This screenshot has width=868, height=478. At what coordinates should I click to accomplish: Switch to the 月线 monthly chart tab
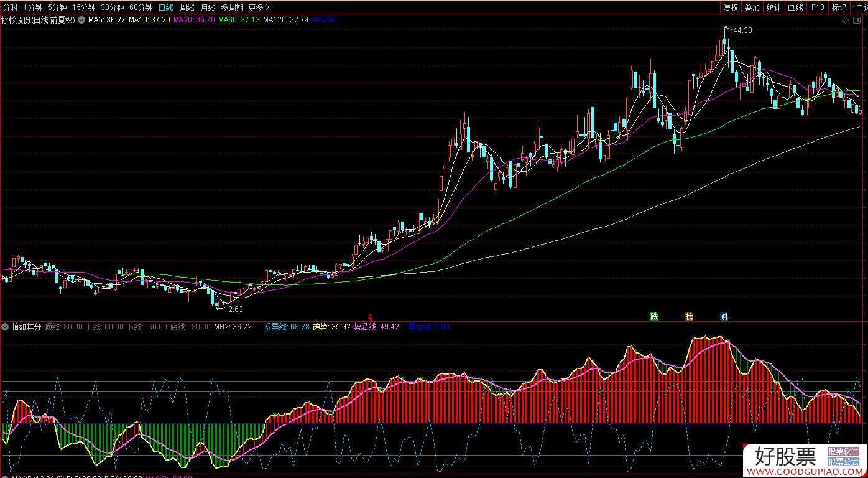point(208,7)
